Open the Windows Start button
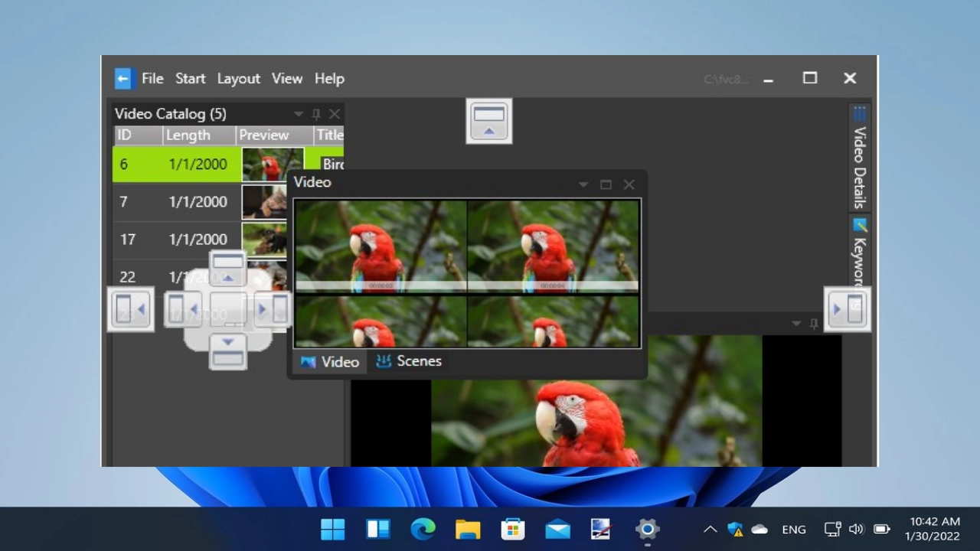Screen dimensions: 980x551 pyautogui.click(x=333, y=529)
